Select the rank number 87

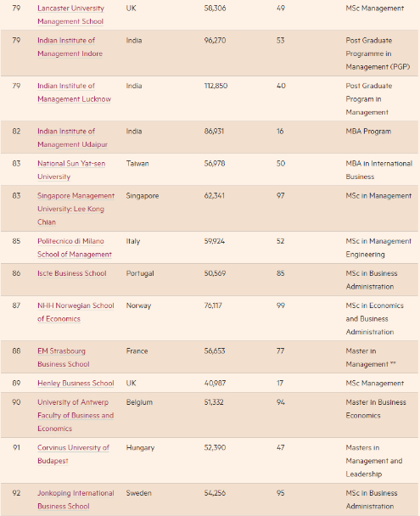(x=16, y=306)
